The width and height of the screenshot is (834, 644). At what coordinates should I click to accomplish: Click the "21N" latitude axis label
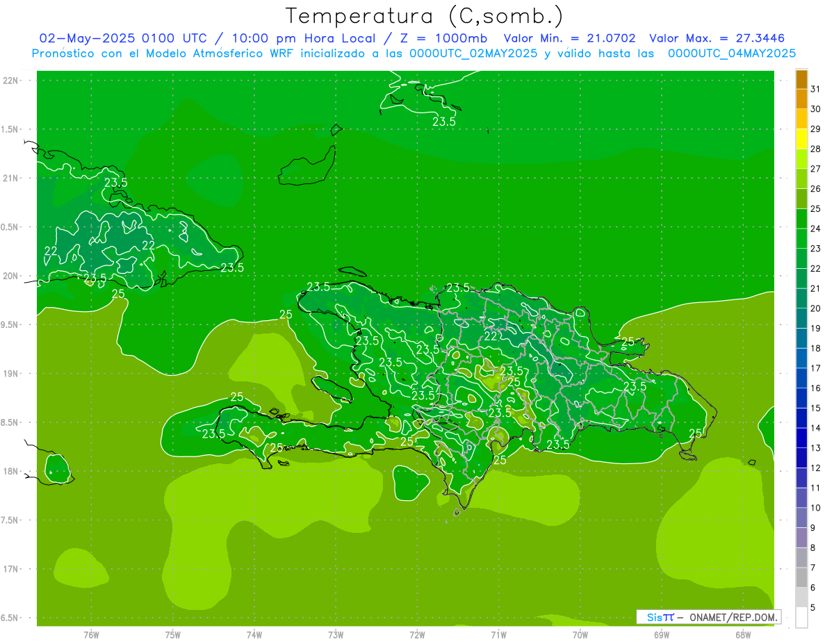pyautogui.click(x=10, y=178)
